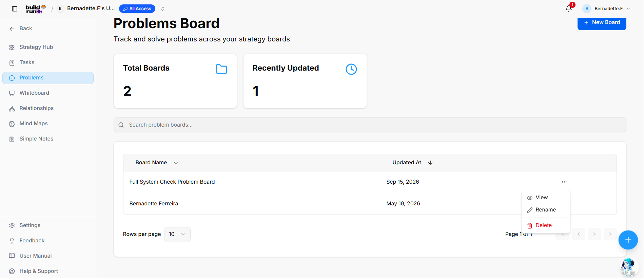Focus the Search problem boards field
This screenshot has height=278, width=644.
tap(370, 125)
